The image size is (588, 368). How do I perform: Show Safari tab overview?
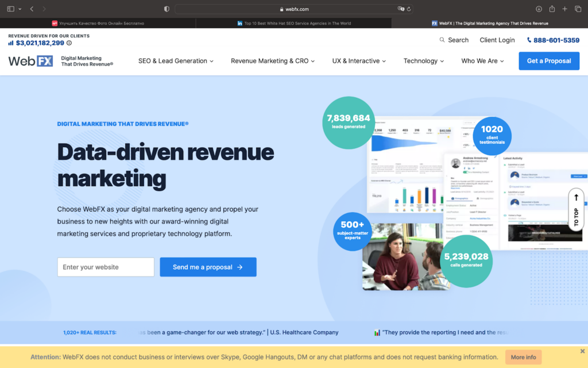pos(578,9)
